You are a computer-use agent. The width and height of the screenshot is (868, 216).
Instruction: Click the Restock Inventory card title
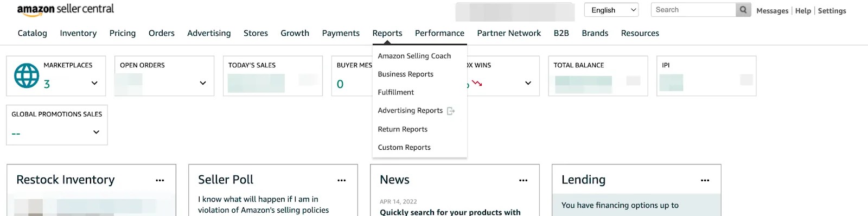tap(66, 180)
